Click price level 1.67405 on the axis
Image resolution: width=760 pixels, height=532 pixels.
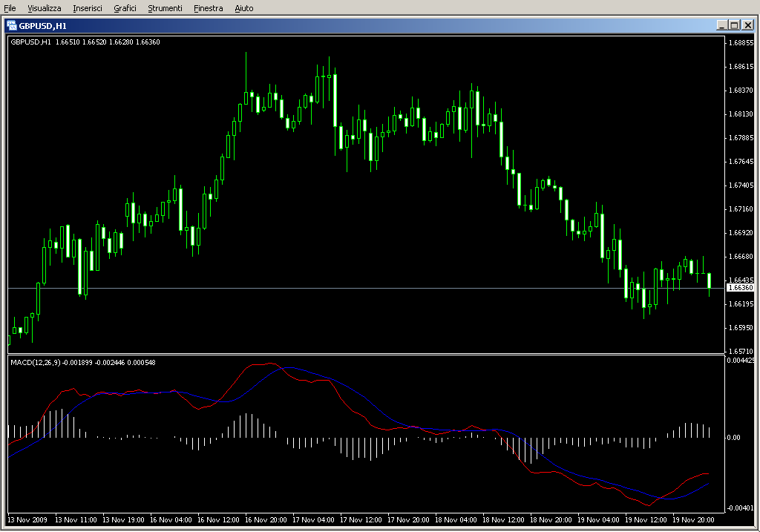click(x=741, y=185)
